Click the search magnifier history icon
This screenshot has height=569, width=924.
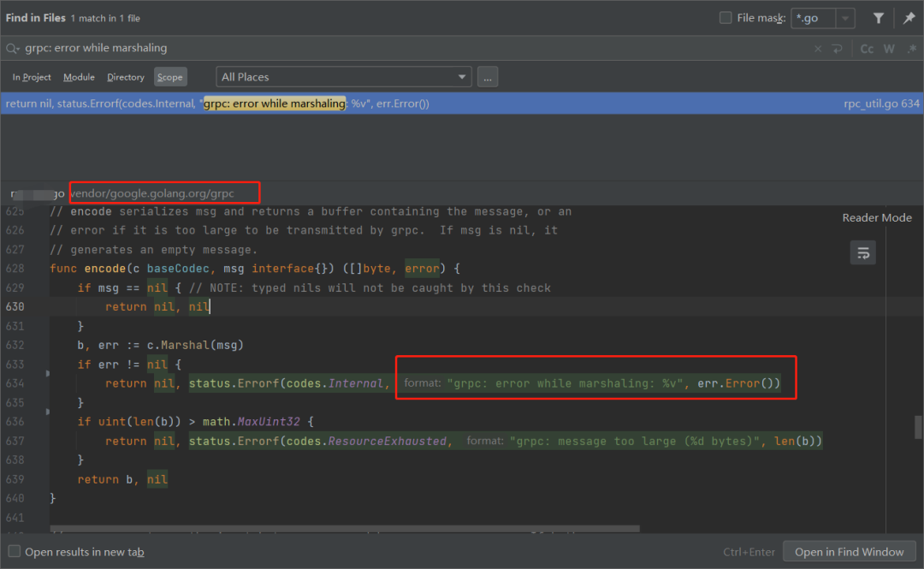point(12,49)
